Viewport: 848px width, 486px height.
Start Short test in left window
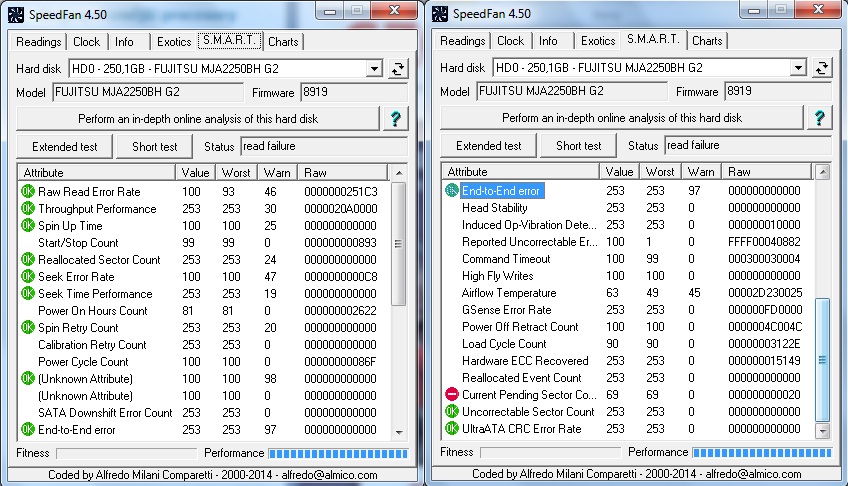click(155, 147)
